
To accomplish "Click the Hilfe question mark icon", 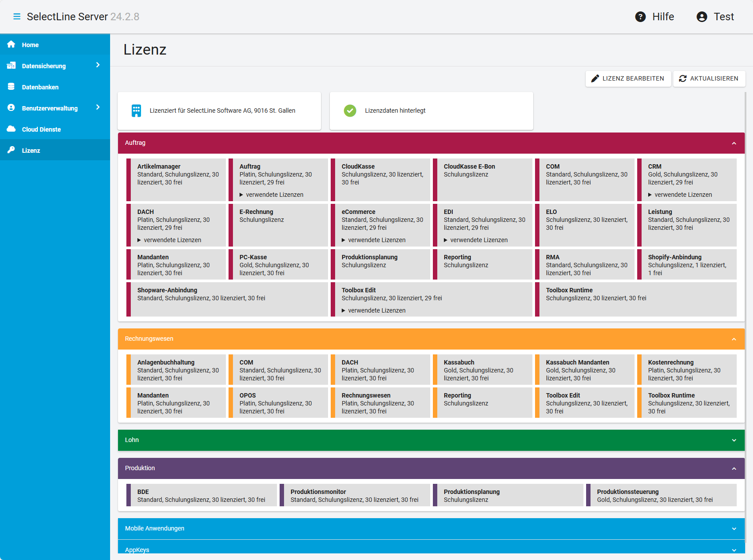I will click(x=640, y=17).
